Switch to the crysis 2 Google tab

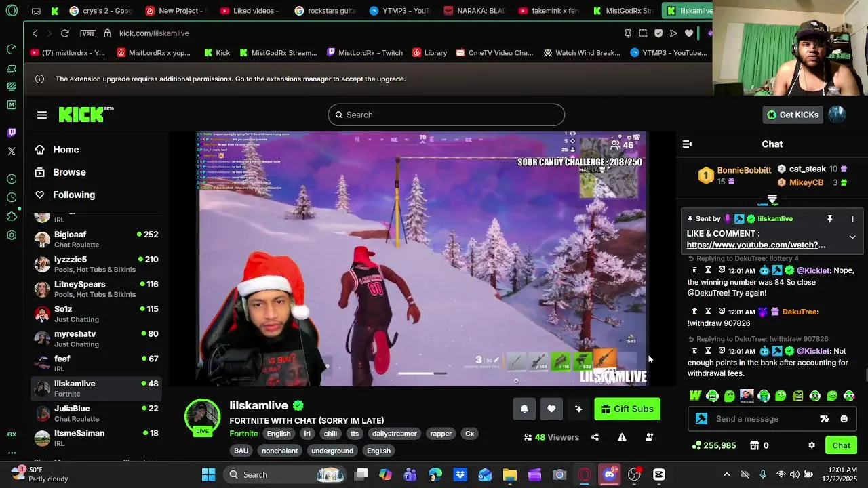tap(101, 11)
